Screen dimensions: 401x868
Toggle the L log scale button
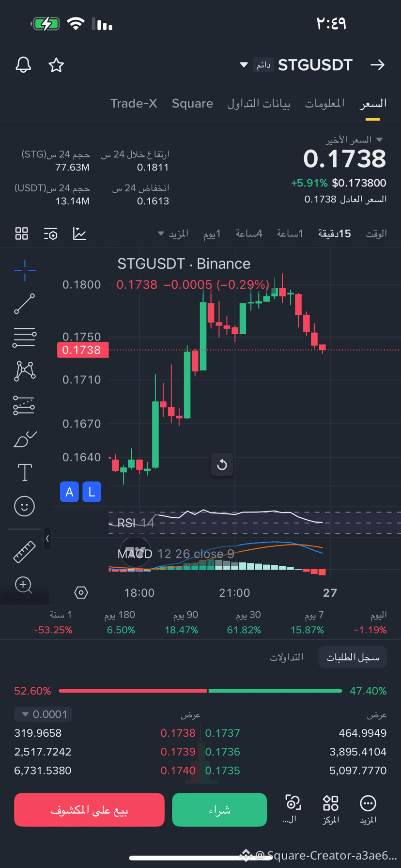[x=92, y=492]
